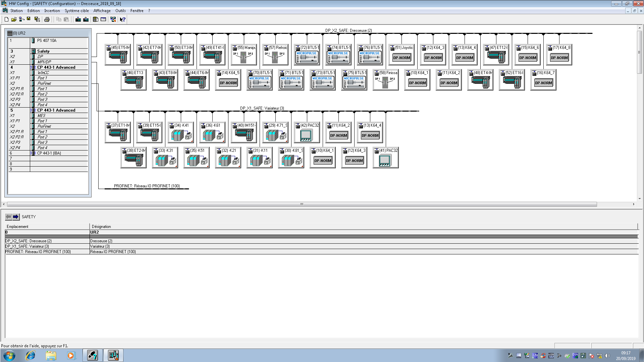Image resolution: width=644 pixels, height=362 pixels.
Task: Open the Station menu
Action: coord(16,11)
